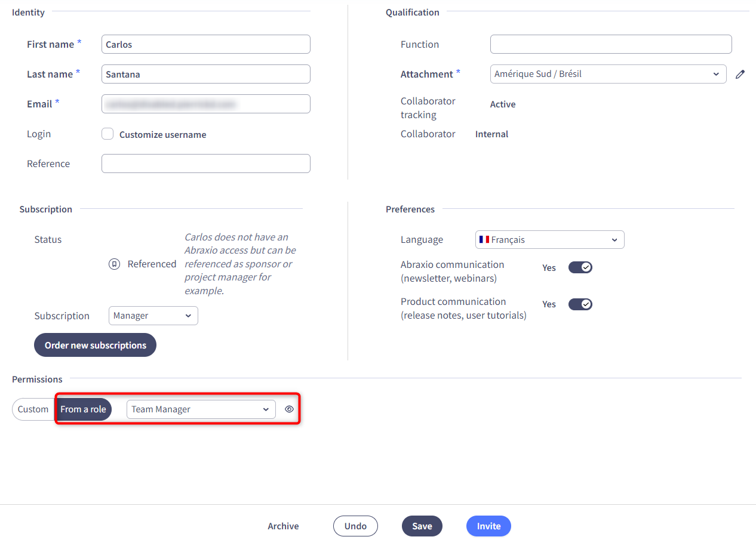Click the French flag in Language field
This screenshot has width=756, height=546.
pos(484,240)
